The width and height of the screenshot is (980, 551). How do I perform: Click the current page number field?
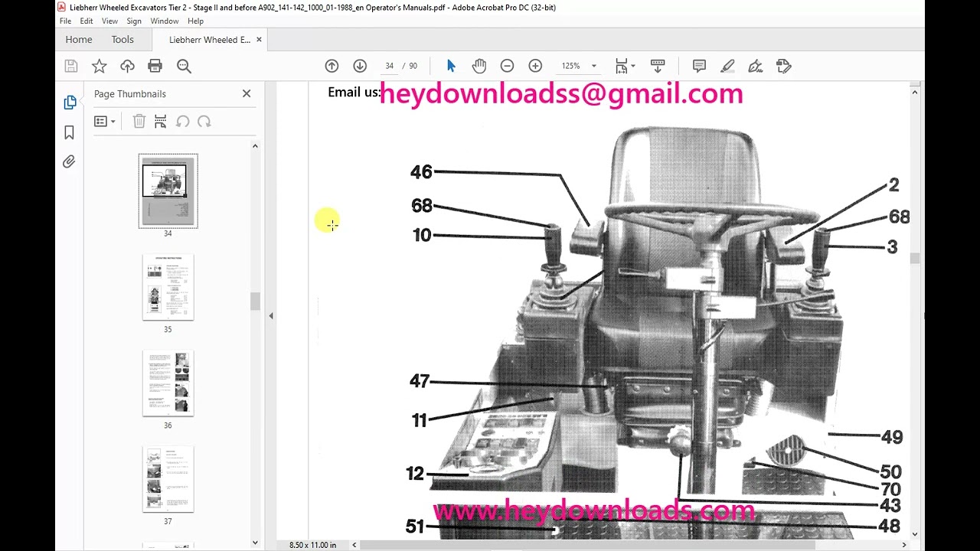(390, 66)
